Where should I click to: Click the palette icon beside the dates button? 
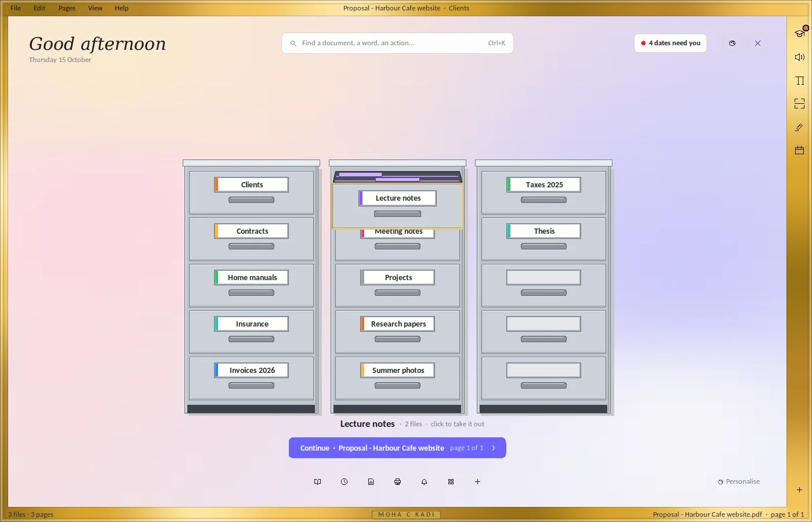[x=732, y=43]
